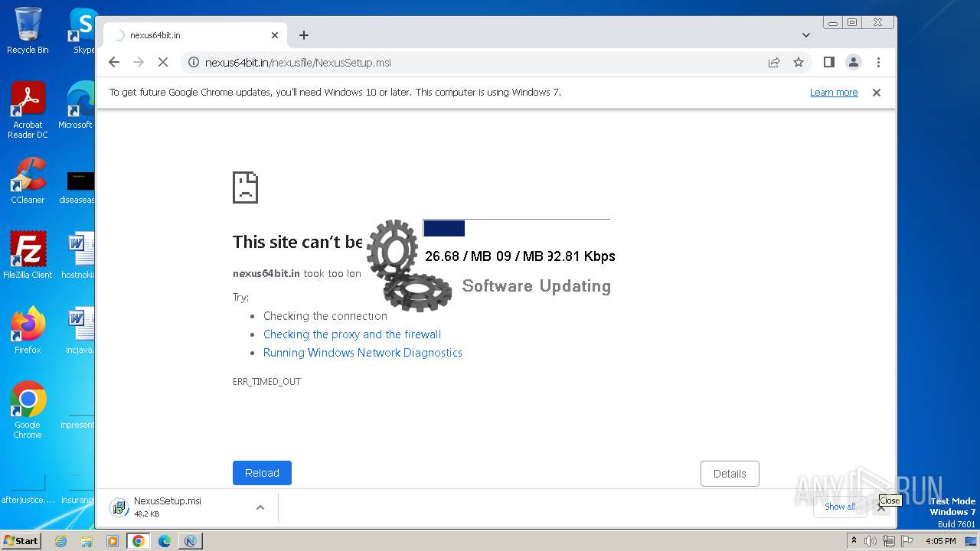Image resolution: width=980 pixels, height=551 pixels.
Task: Dismiss the Chrome update info bar
Action: point(877,93)
